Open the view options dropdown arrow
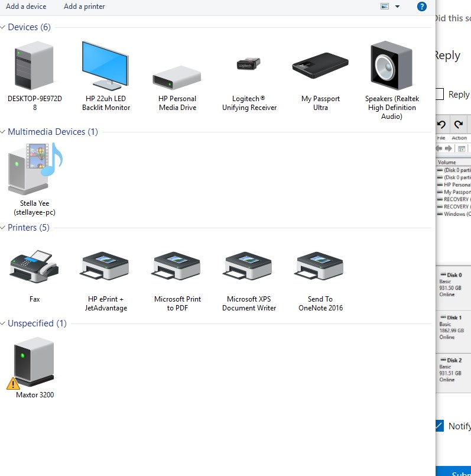This screenshot has height=476, width=471. click(x=397, y=7)
